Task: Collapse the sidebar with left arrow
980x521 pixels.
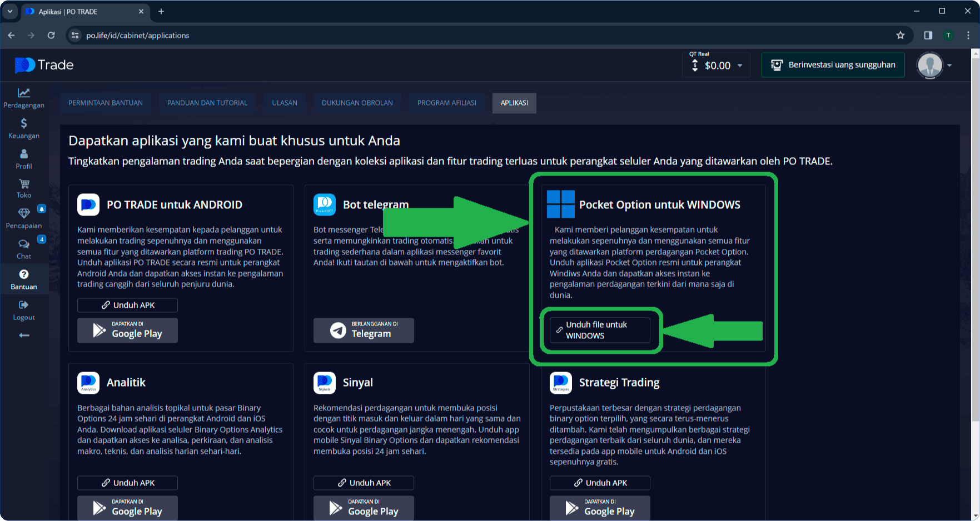Action: click(24, 335)
